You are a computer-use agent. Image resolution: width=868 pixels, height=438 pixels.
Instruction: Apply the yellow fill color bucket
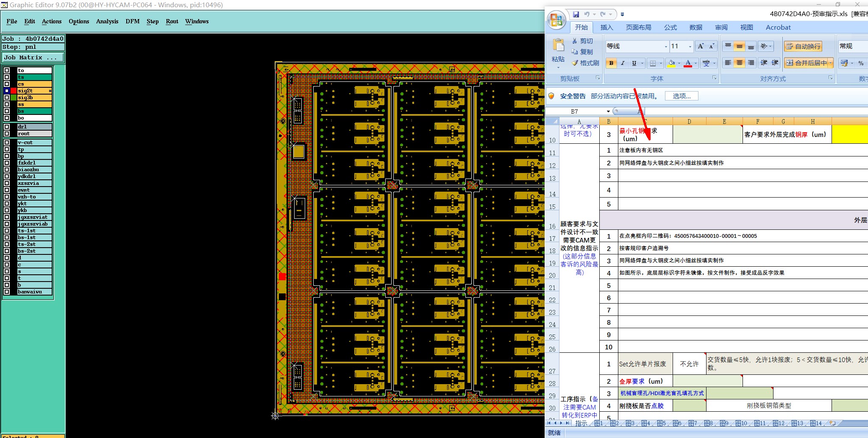[671, 63]
